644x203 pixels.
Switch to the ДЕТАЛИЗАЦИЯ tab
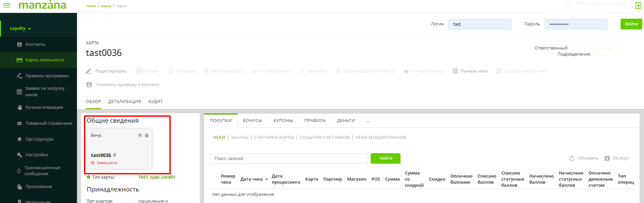[x=124, y=102]
